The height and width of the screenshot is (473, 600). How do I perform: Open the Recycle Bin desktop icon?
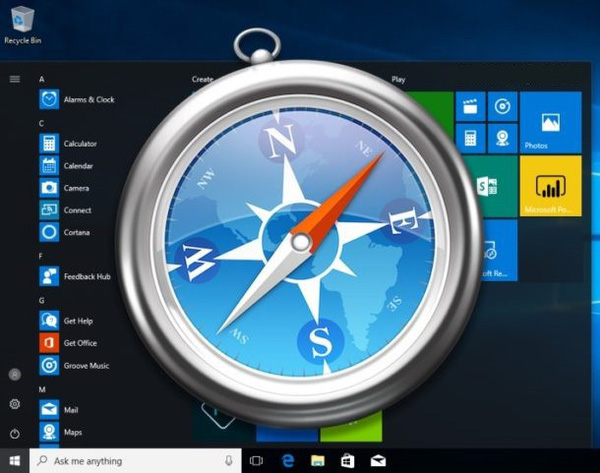pyautogui.click(x=23, y=24)
